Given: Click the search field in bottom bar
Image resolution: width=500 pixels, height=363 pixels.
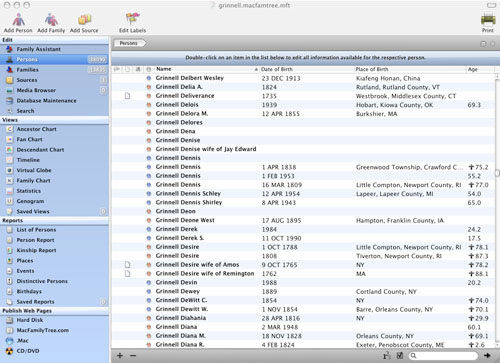Looking at the screenshot, I should [443, 356].
